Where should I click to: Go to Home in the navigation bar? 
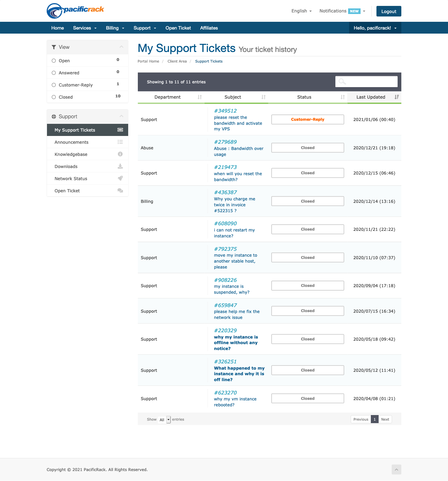pos(58,28)
